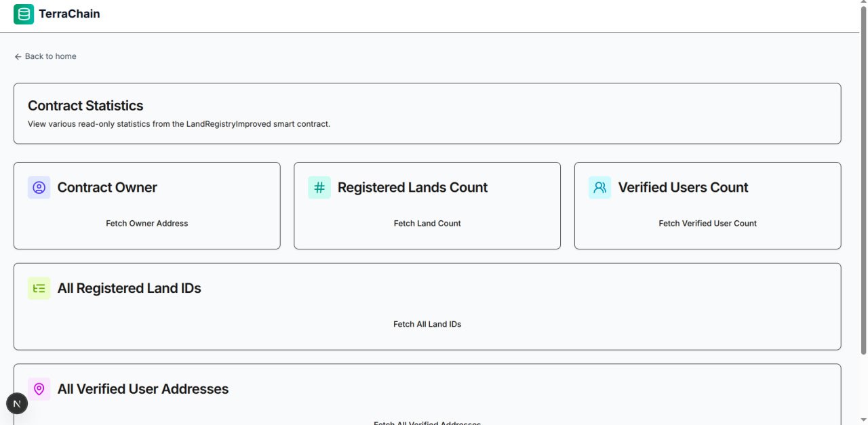Click the Verified Users Count card title
This screenshot has width=868, height=425.
(683, 187)
